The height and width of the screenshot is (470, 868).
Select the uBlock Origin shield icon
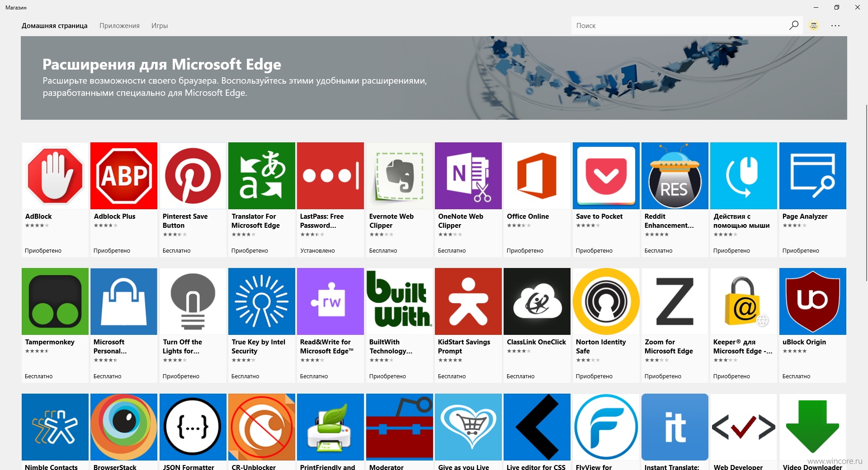coord(813,301)
